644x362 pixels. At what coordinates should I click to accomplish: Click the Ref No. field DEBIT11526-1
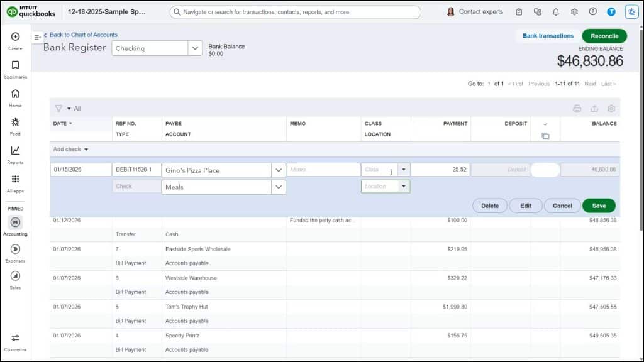point(136,170)
